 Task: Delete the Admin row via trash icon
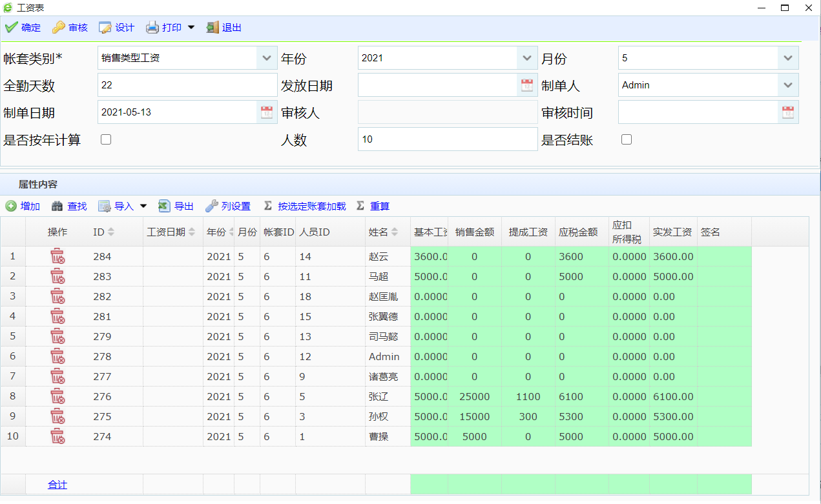tap(57, 356)
